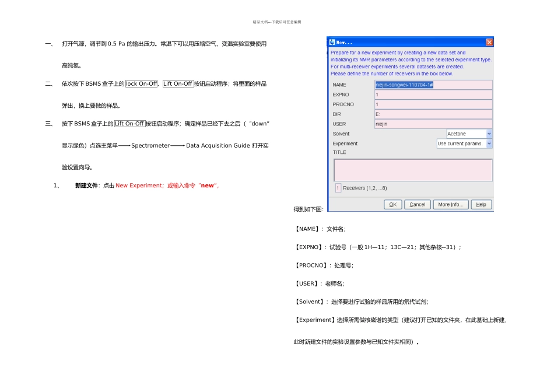554x392 pixels.
Task: Click the red 'New Experiment' text
Action: point(139,185)
